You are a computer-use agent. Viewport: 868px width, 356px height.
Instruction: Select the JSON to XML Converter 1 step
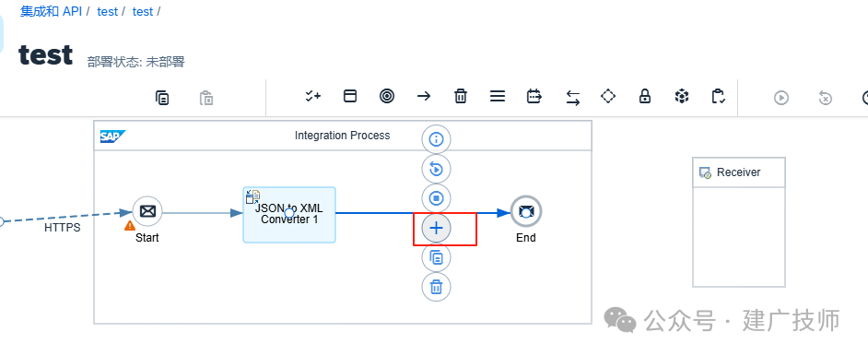(x=289, y=215)
